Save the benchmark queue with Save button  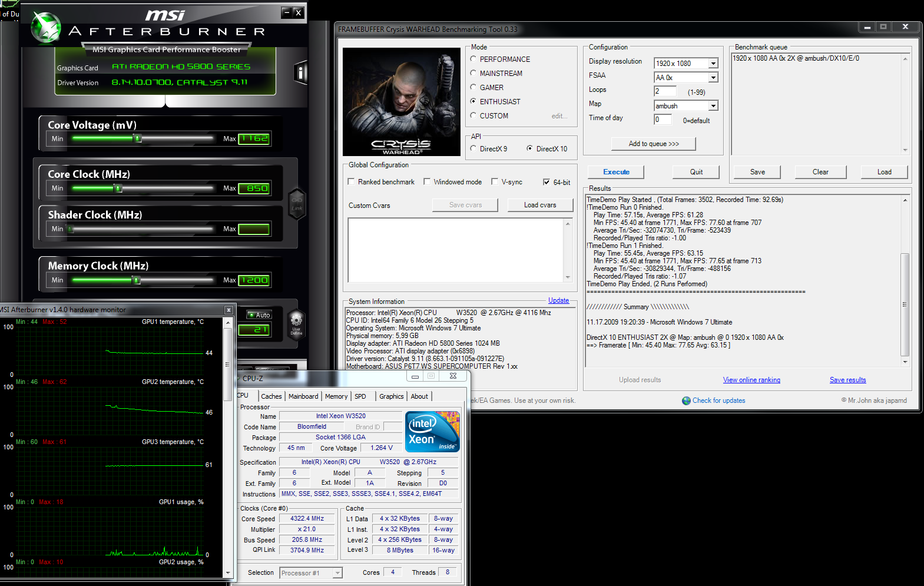(x=757, y=172)
